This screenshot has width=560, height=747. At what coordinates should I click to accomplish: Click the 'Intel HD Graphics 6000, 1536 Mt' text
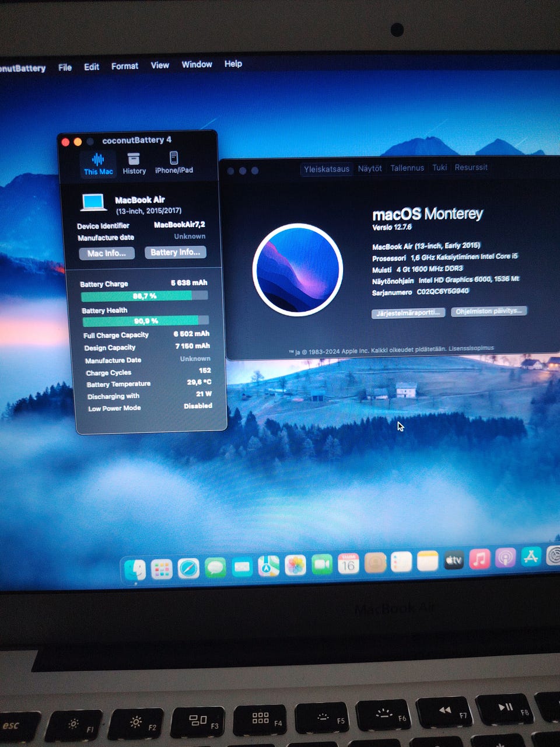pos(468,280)
